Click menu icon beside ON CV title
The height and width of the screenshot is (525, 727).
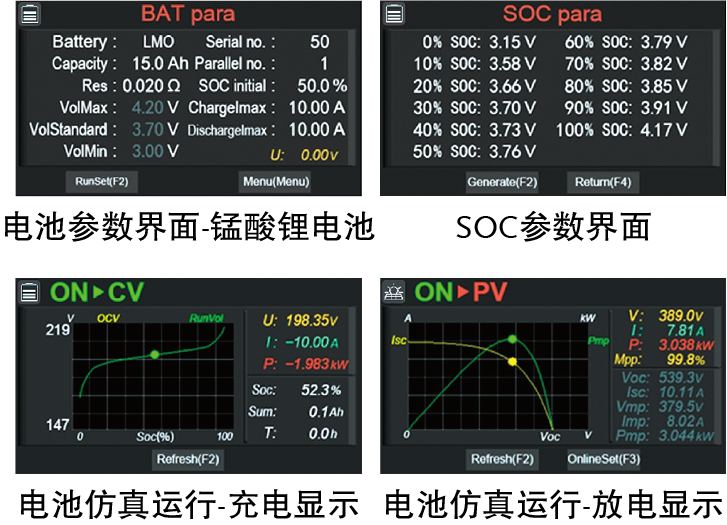click(x=30, y=292)
